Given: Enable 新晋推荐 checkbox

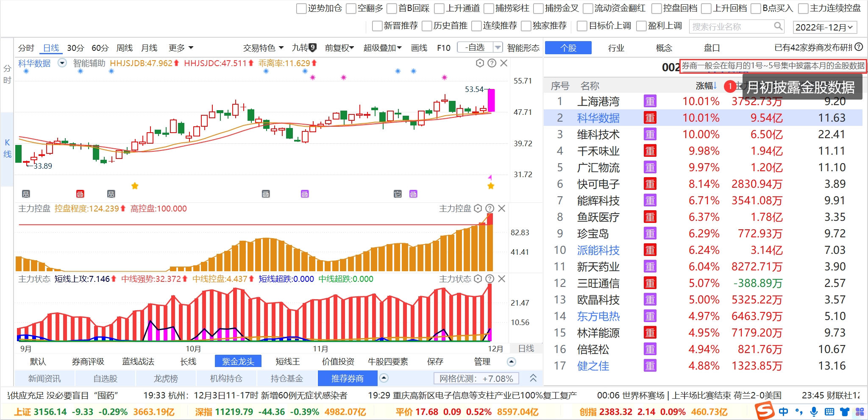Looking at the screenshot, I should (377, 26).
